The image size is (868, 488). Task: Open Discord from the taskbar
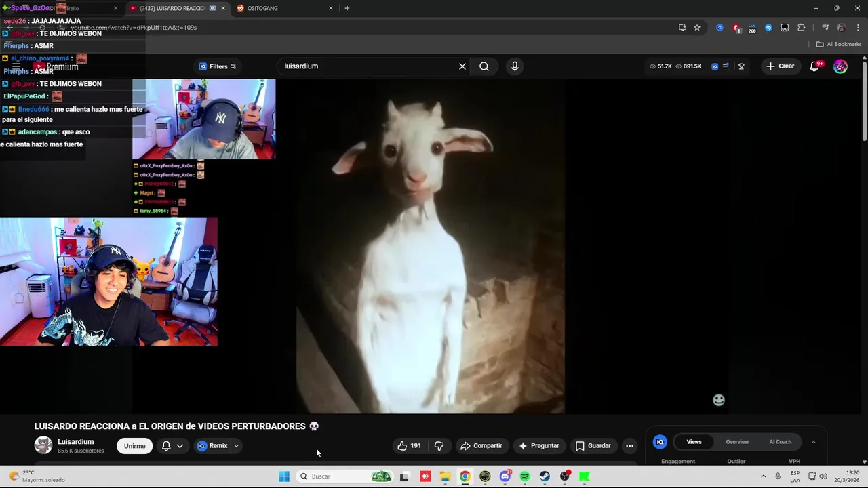505,476
